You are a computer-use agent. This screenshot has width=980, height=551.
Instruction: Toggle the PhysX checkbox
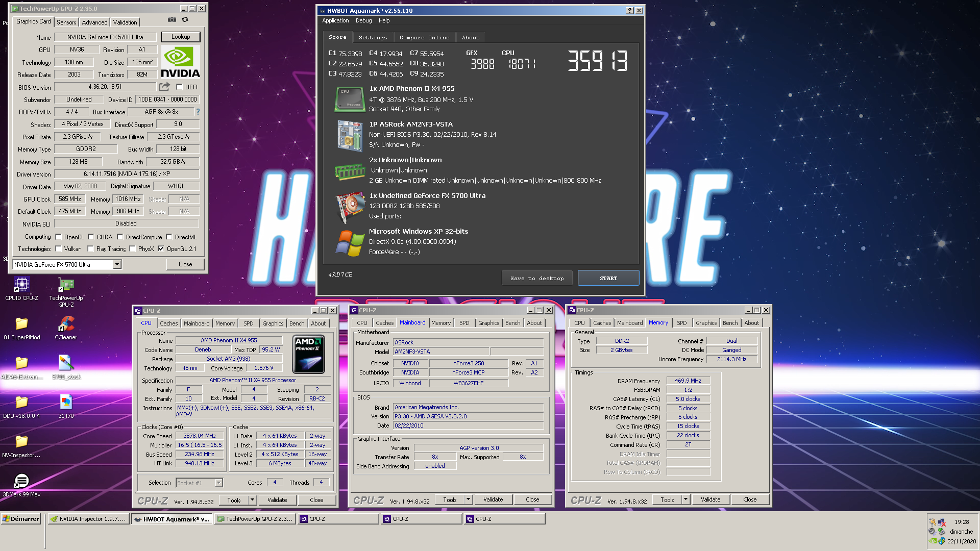tap(132, 249)
